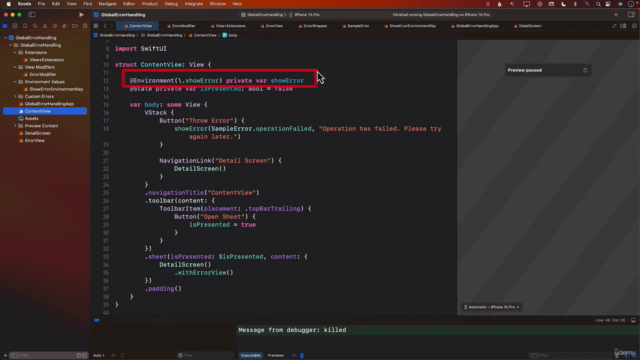The height and width of the screenshot is (360, 640).
Task: Open the Source Control navigator icon
Action: pos(15,26)
